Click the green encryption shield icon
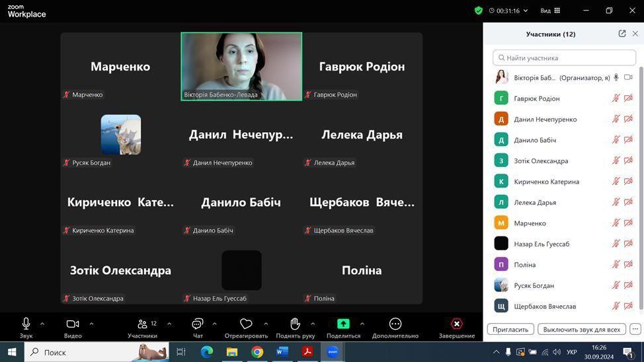This screenshot has width=644, height=362. (479, 11)
